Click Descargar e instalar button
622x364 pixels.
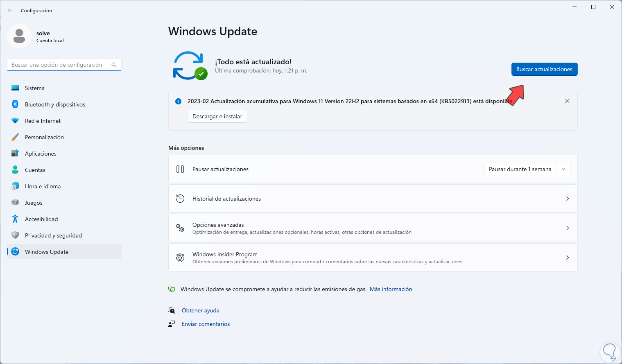[x=217, y=117]
